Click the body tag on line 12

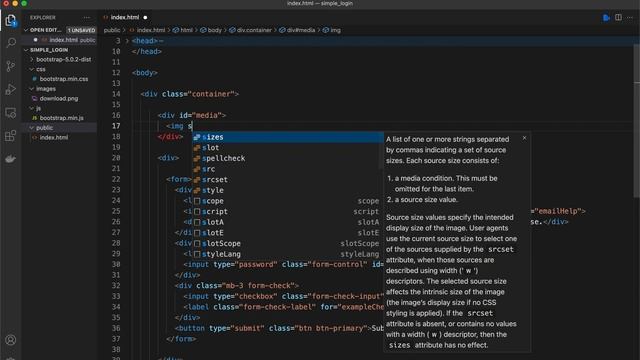[144, 73]
